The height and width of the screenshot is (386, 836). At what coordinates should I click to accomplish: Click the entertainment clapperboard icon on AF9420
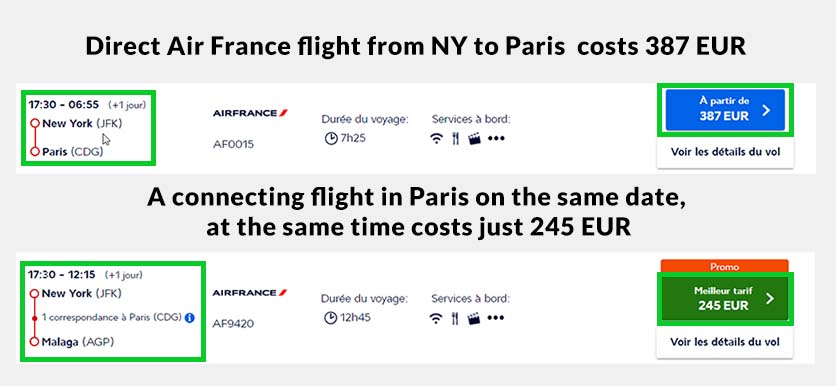[x=473, y=318]
